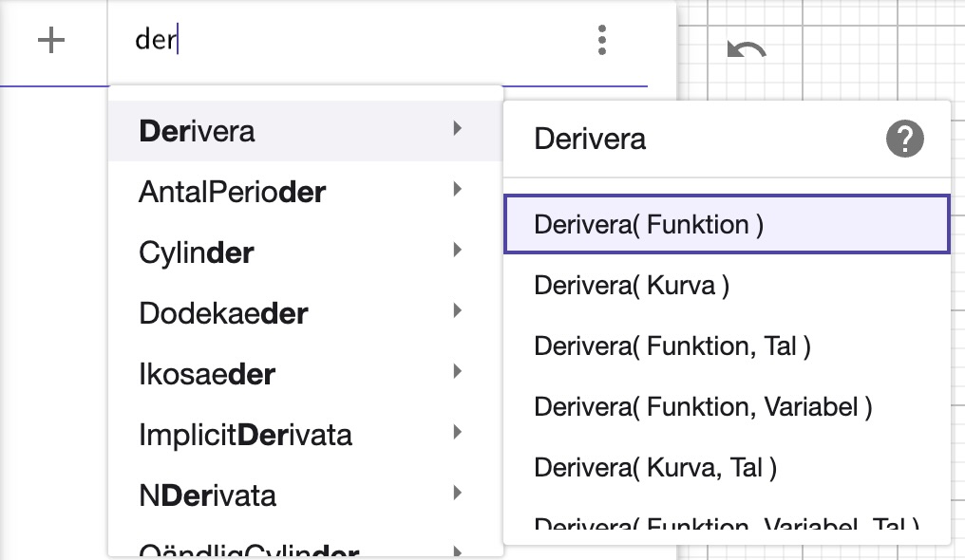Expand the Derivera suggestion chevron
The width and height of the screenshot is (965, 560).
point(458,129)
